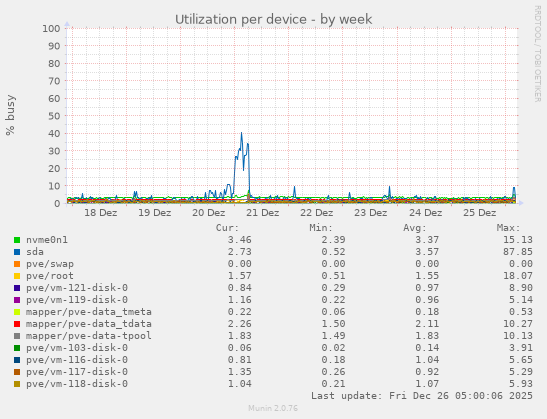Click the purple vm-119-disk-0 legend swatch
The height and width of the screenshot is (419, 547).
click(x=17, y=300)
